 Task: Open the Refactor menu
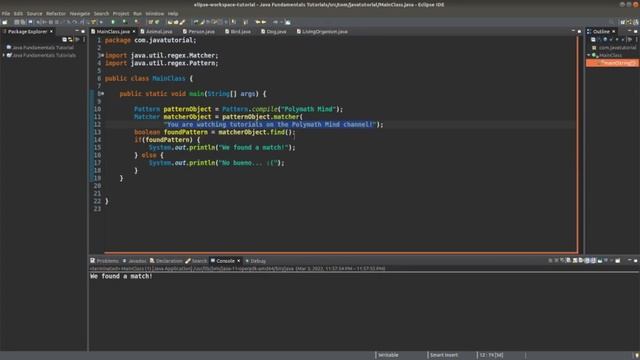coord(56,13)
